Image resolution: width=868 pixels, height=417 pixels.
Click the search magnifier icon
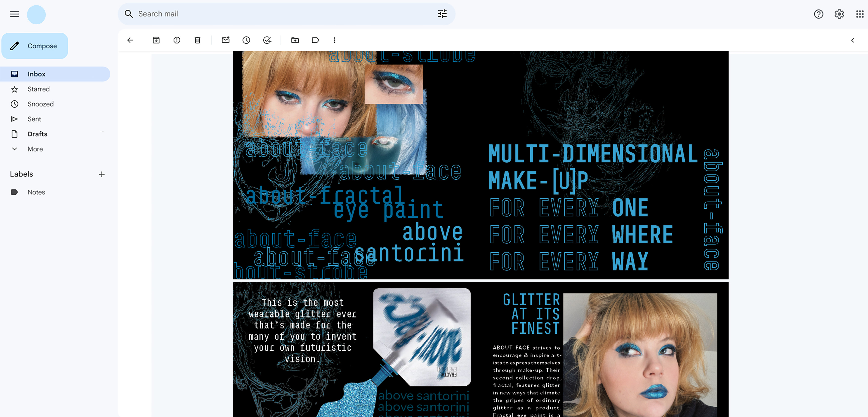129,14
